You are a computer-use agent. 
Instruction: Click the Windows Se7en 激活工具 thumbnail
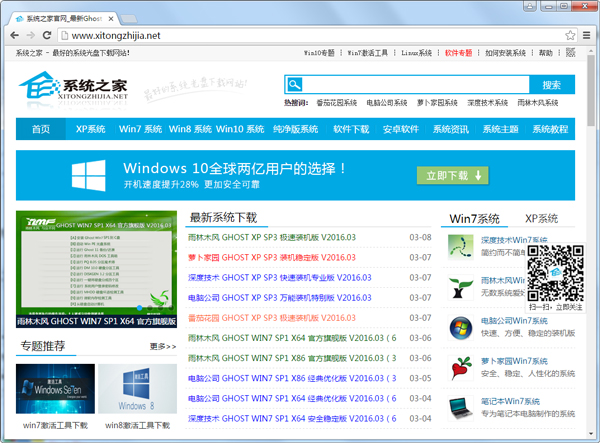[55, 389]
